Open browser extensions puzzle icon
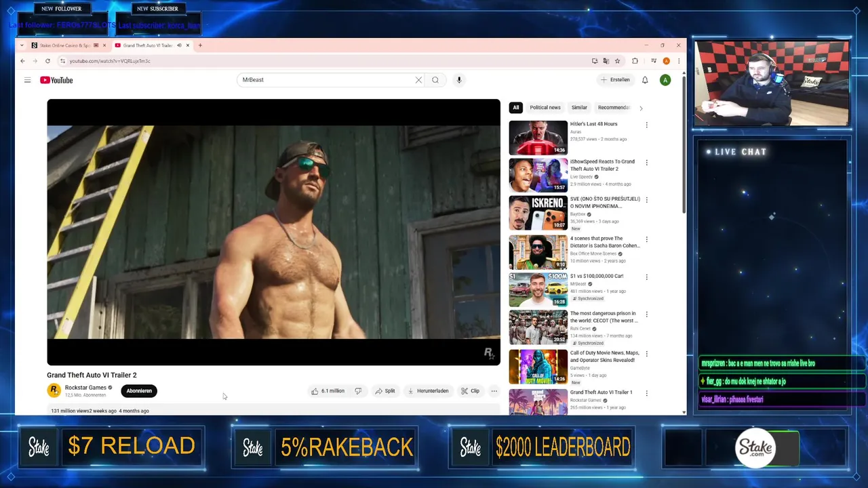The height and width of the screenshot is (488, 868). (635, 61)
